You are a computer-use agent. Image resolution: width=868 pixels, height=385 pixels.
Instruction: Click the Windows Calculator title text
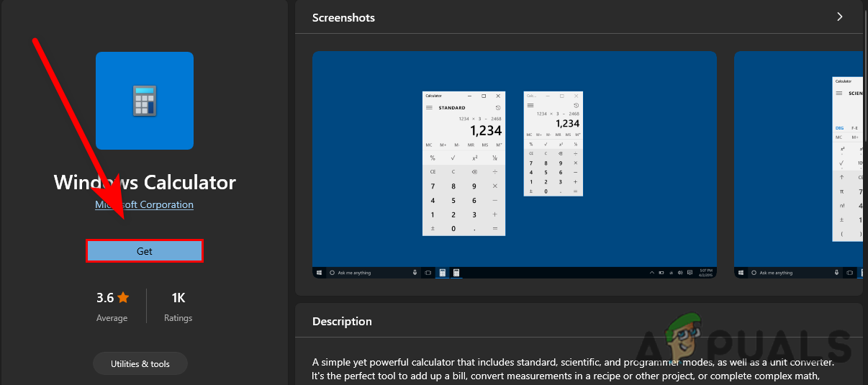144,182
